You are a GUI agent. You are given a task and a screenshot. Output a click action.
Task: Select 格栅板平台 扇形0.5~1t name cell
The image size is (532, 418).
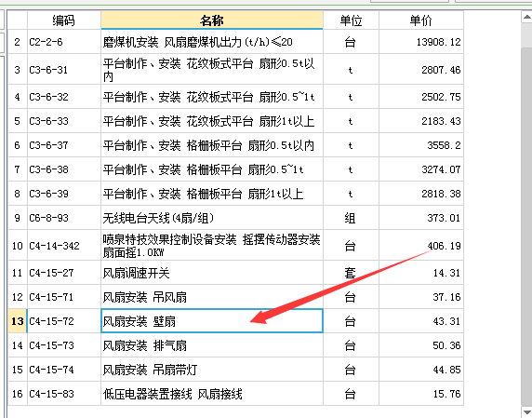(212, 169)
